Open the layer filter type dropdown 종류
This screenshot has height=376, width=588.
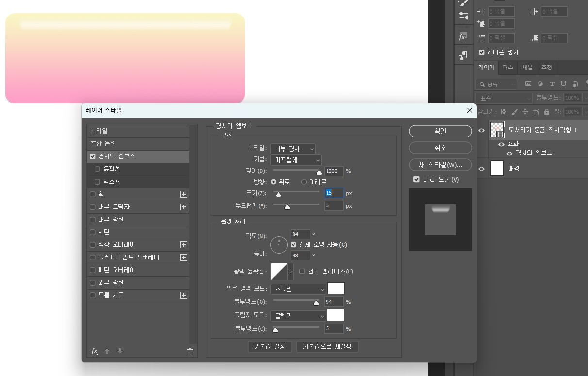[497, 84]
